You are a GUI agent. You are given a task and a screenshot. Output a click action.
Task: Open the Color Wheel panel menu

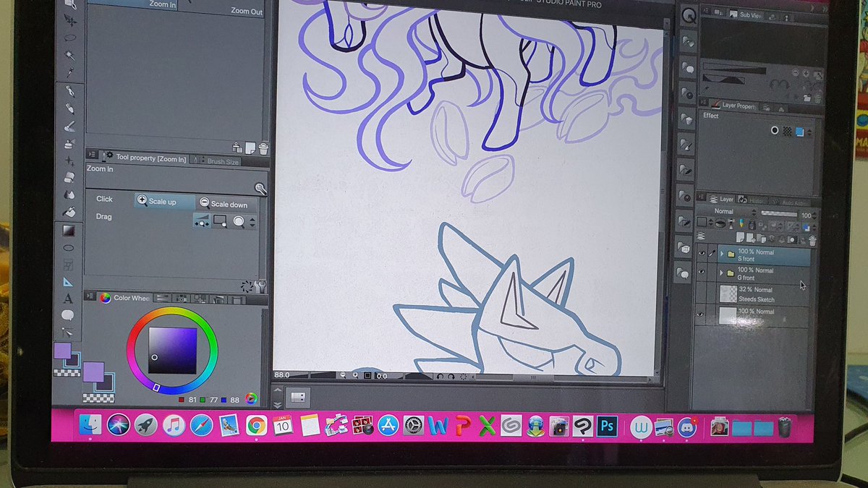(90, 296)
